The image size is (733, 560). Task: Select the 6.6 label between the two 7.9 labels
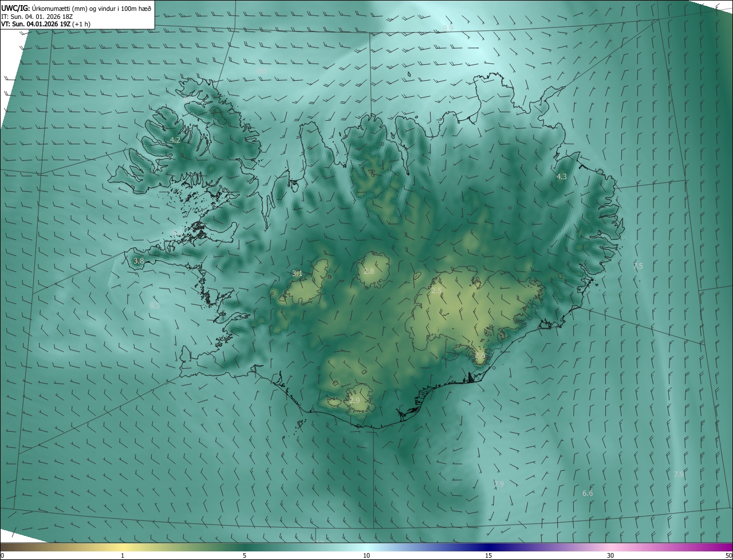588,493
